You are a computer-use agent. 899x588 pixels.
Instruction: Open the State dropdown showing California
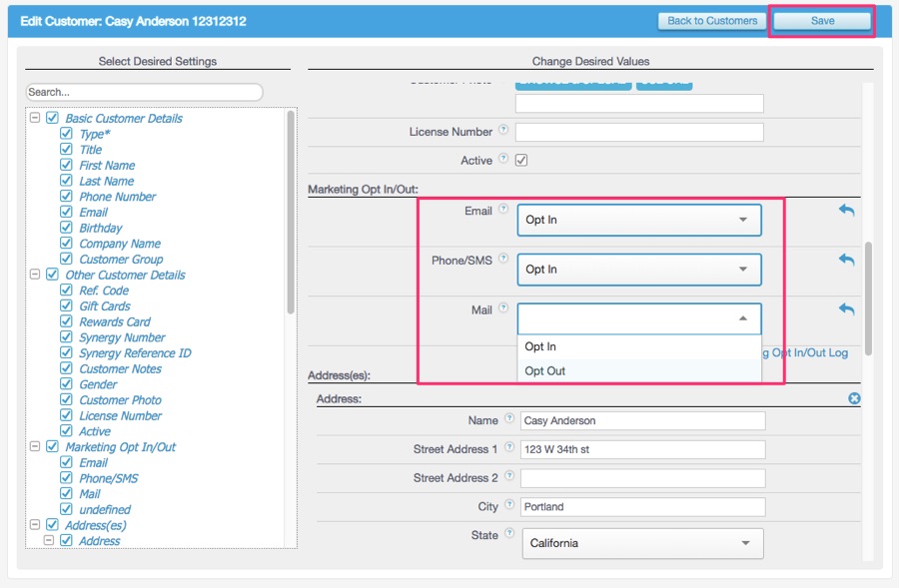tap(642, 543)
